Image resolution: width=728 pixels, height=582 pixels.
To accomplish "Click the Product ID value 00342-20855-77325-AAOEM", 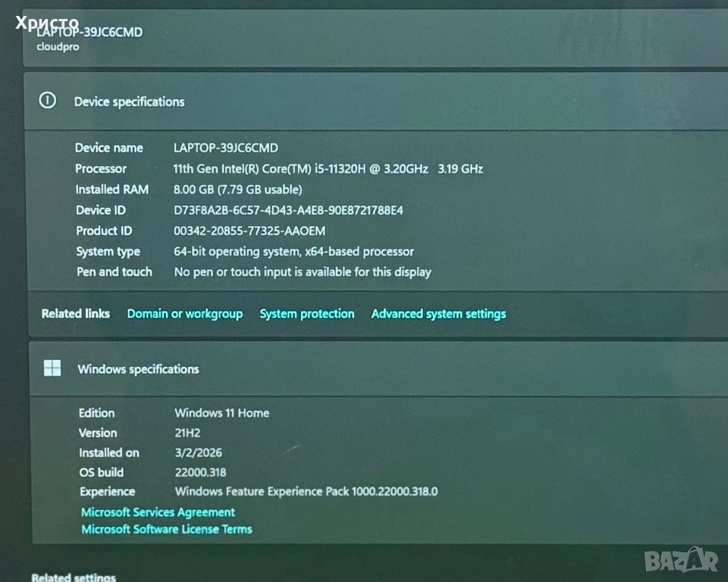I will tap(249, 230).
